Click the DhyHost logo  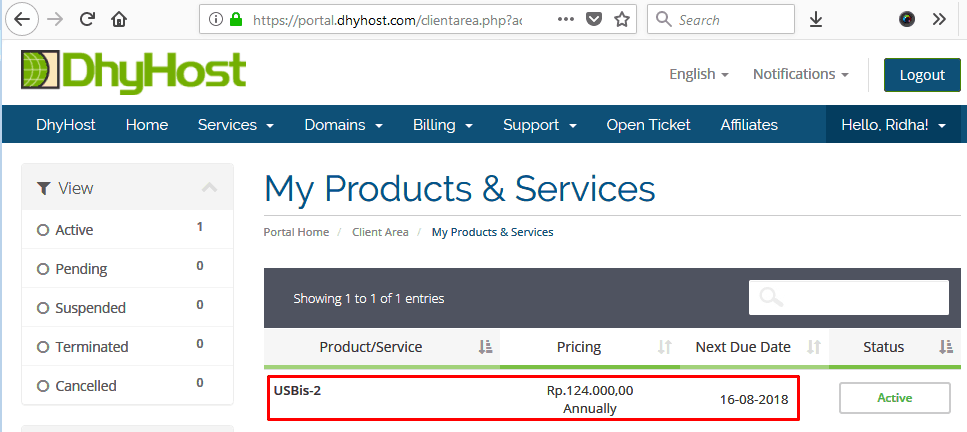pos(133,72)
